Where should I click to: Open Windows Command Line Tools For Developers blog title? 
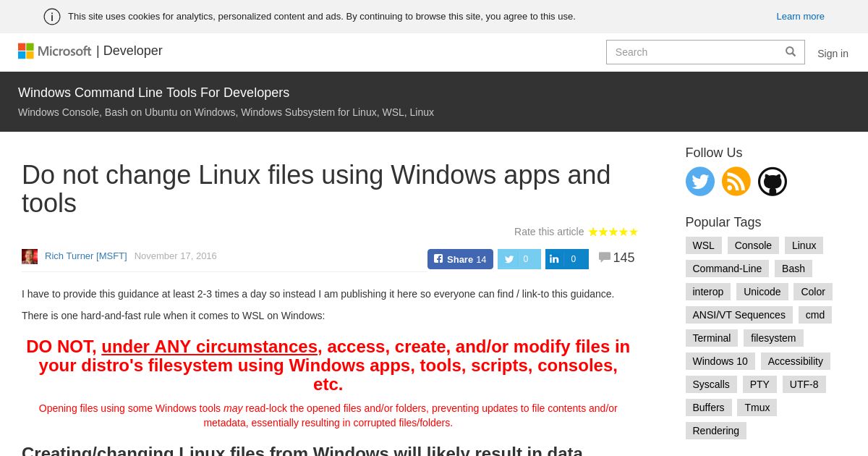click(x=153, y=93)
